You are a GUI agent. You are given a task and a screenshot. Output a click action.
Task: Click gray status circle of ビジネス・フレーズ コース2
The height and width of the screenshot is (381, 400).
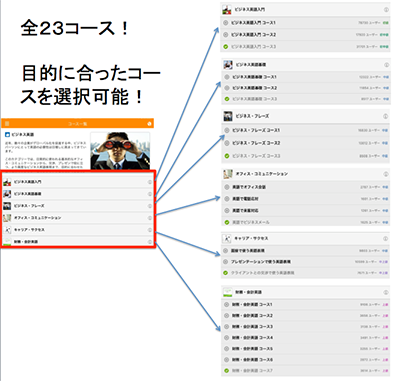(x=227, y=143)
